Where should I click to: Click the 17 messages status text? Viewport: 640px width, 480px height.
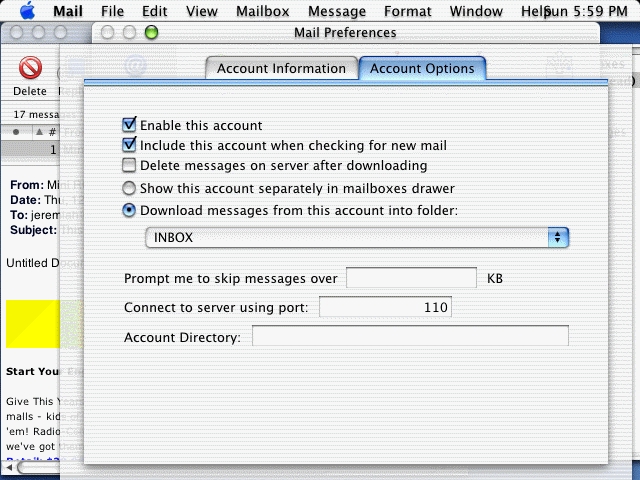(x=36, y=114)
